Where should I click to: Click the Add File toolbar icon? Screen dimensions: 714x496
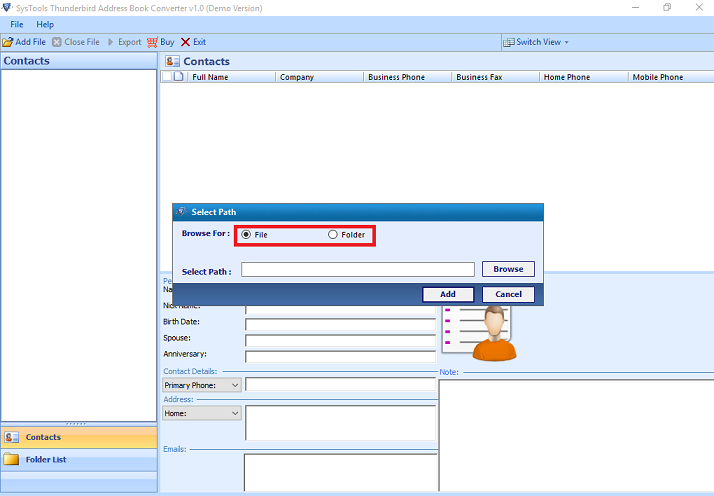point(8,42)
